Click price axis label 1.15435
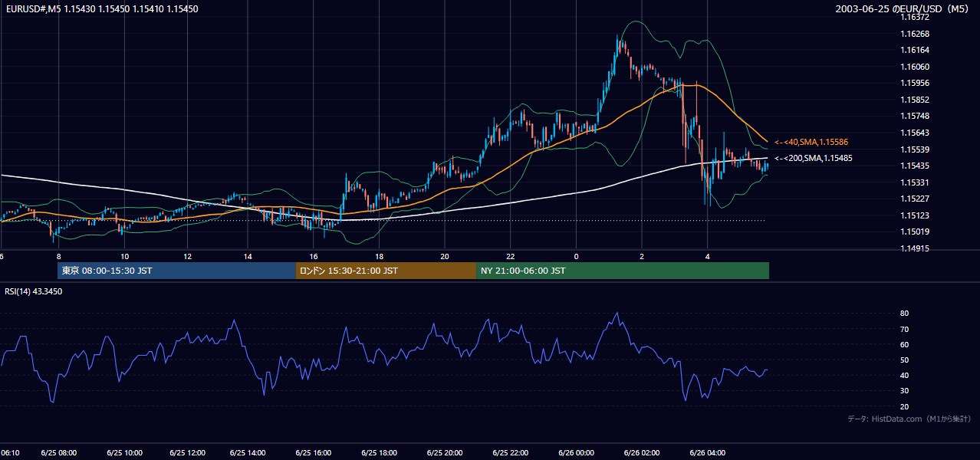The width and height of the screenshot is (980, 460). 916,166
